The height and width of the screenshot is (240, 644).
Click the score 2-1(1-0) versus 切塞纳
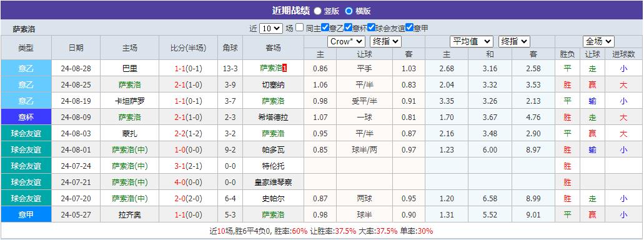click(x=189, y=85)
